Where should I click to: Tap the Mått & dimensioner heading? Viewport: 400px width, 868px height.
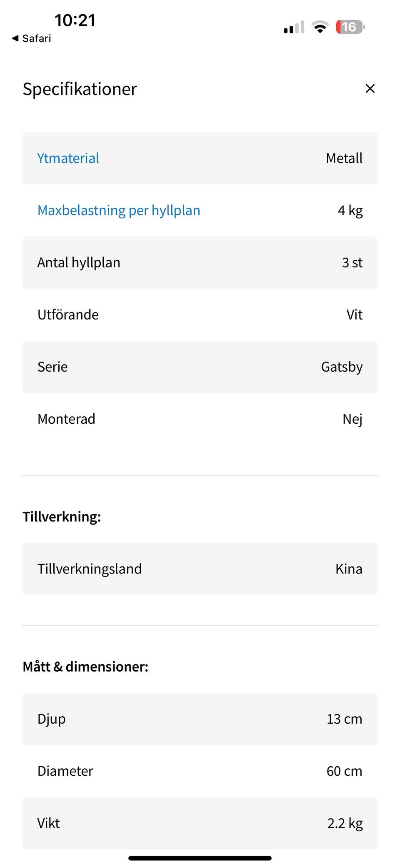[x=85, y=667]
